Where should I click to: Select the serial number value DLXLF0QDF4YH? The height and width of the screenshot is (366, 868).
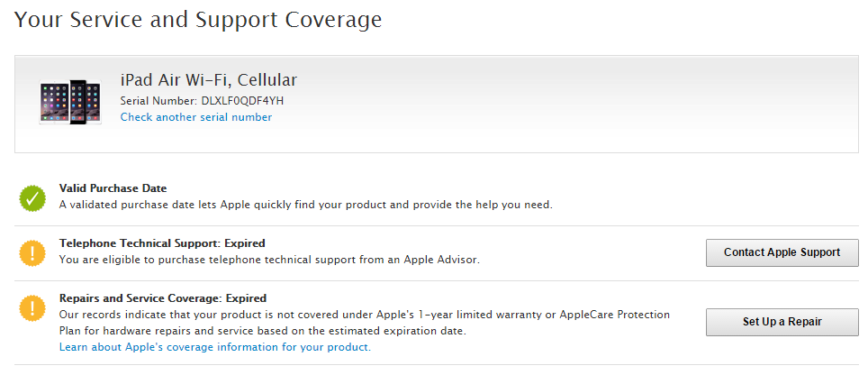[x=242, y=101]
